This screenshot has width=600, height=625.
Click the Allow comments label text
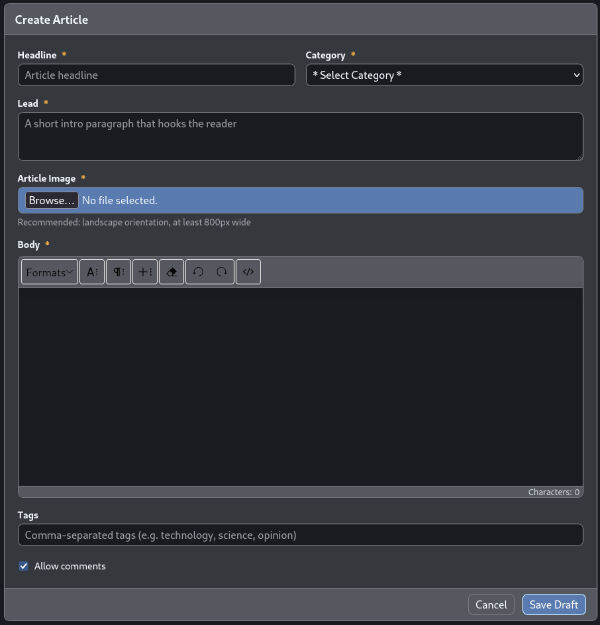coord(70,566)
